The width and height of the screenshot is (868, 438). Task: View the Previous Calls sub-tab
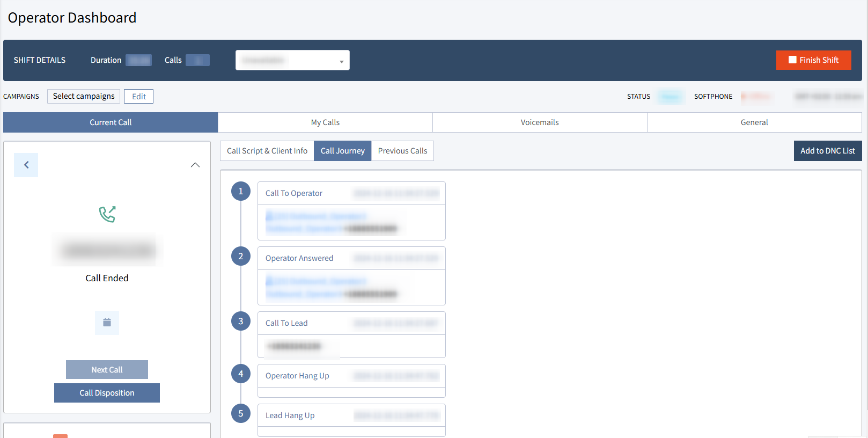tap(402, 151)
